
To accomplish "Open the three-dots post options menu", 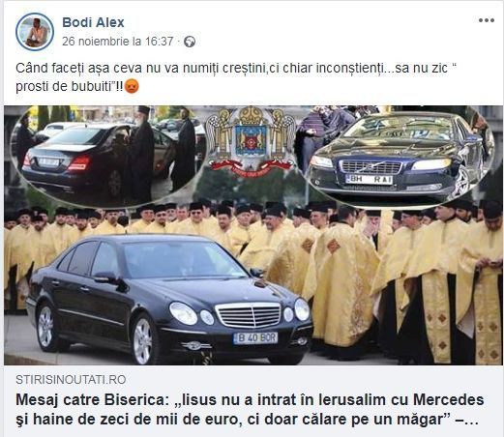I will (x=487, y=20).
